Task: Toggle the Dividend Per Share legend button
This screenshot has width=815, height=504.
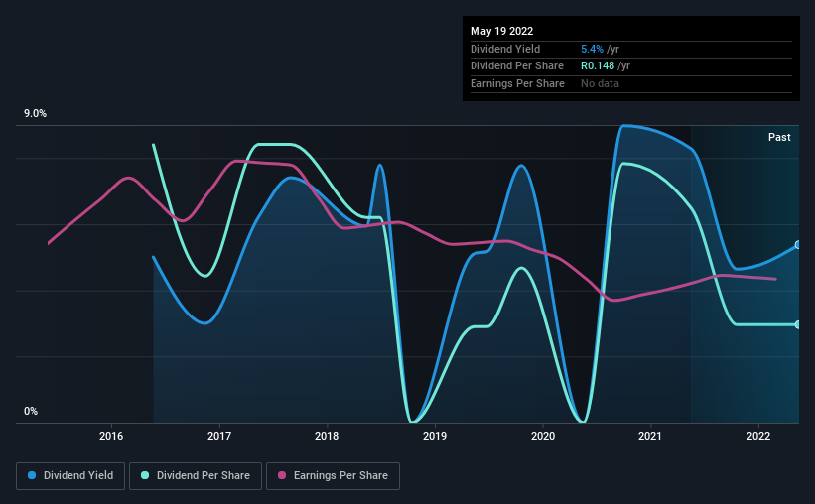Action: point(196,476)
